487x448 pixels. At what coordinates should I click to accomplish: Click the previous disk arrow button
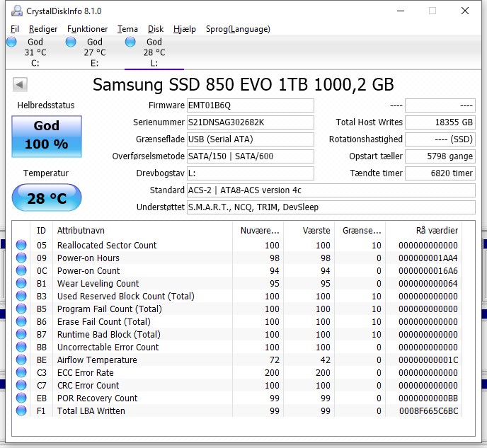(21, 84)
